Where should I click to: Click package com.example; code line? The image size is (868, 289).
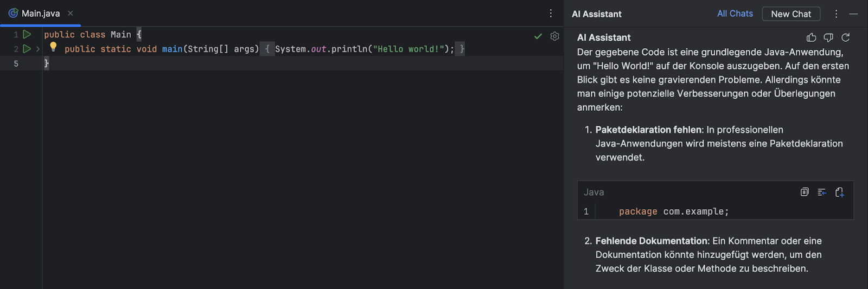pyautogui.click(x=674, y=211)
